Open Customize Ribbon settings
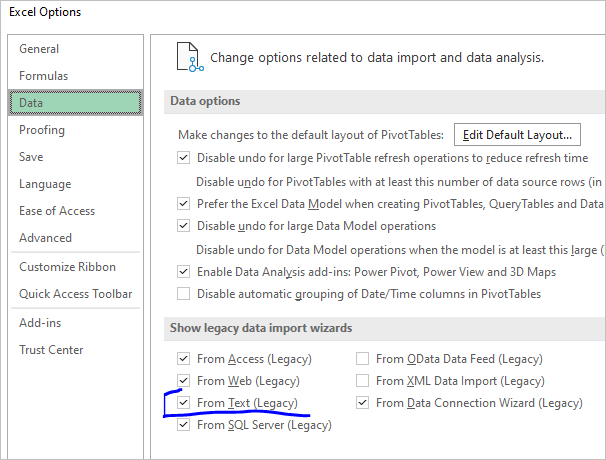Viewport: 606px width, 460px height. tap(67, 267)
